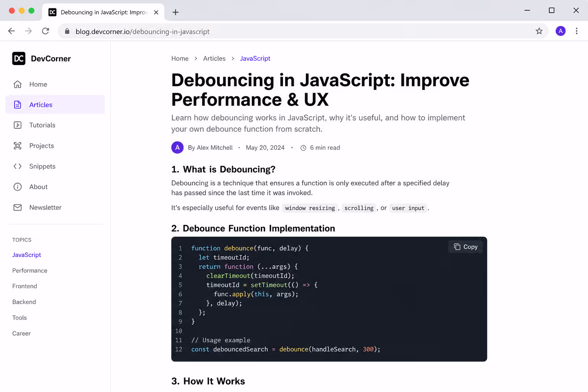Click the Snippets code brackets icon
Screen dimensions: 588x392
[18, 166]
